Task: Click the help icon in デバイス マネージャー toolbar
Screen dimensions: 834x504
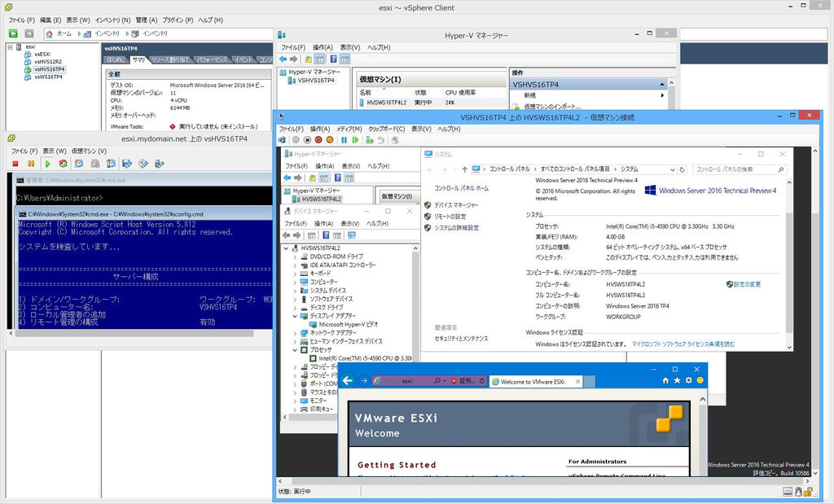Action: [x=326, y=235]
